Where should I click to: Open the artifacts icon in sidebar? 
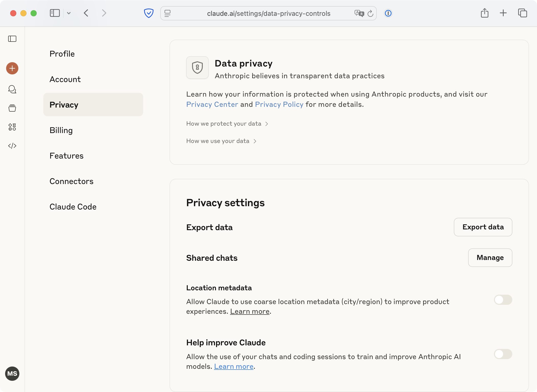[x=12, y=127]
